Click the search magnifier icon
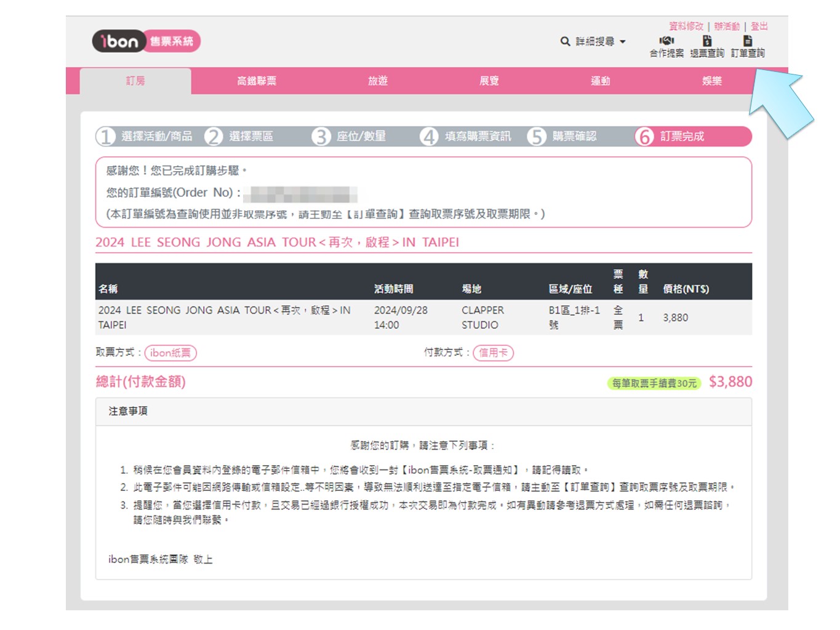The height and width of the screenshot is (630, 840). [x=565, y=41]
